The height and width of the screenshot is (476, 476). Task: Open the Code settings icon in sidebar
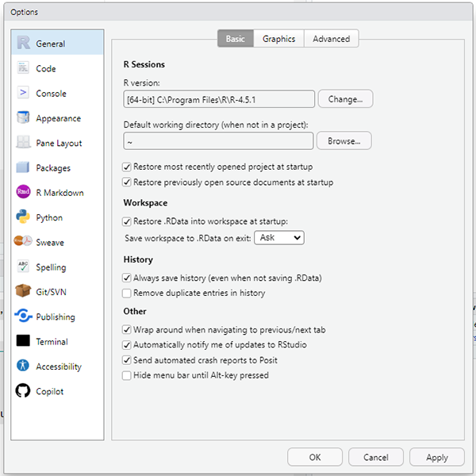(23, 69)
